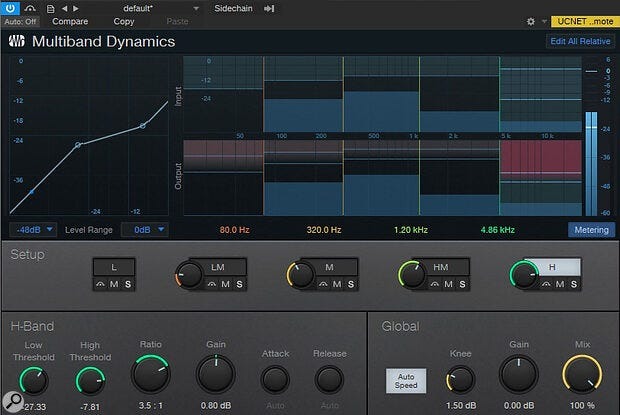Click Compare in the top bar

[69, 21]
